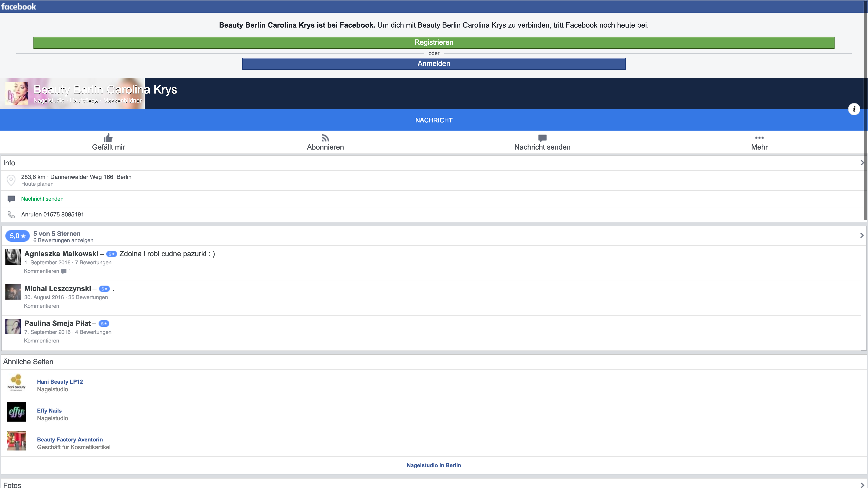Open the Hani Beauty LP12 page link
The width and height of the screenshot is (868, 488).
pyautogui.click(x=60, y=382)
